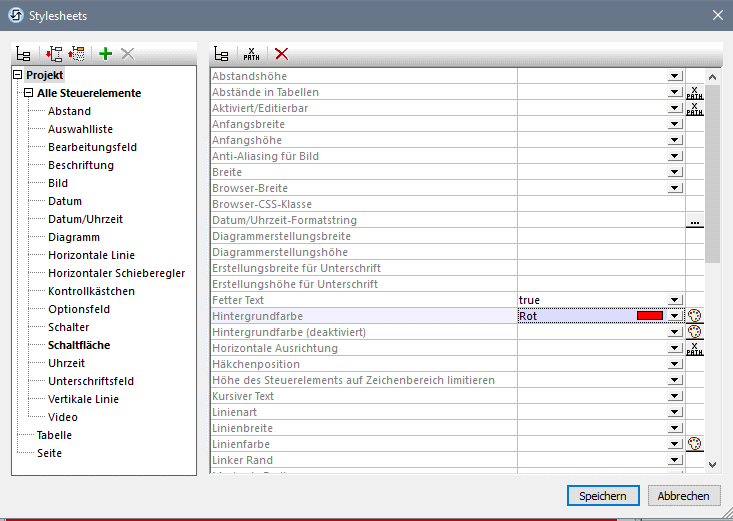Click the red X delete icon in properties toolbar
This screenshot has width=733, height=521.
click(282, 54)
